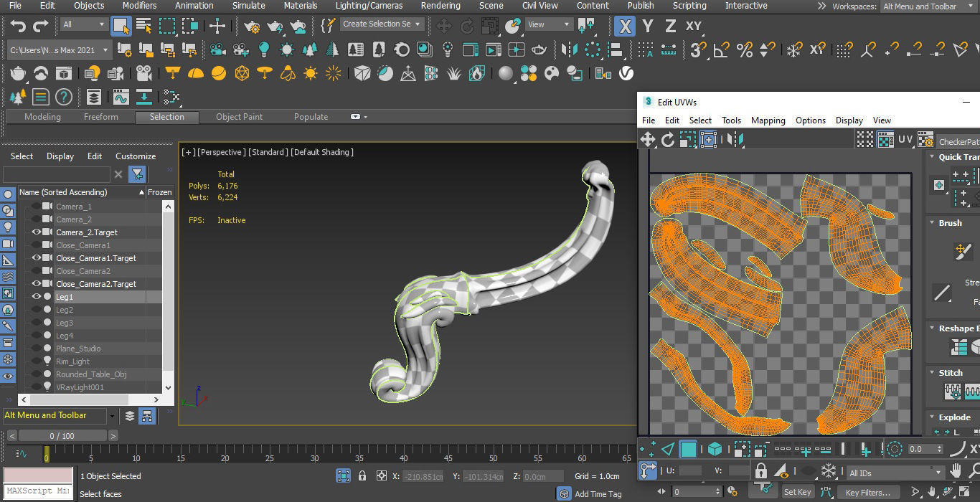
Task: Toggle Percent Snap
Action: tap(744, 49)
